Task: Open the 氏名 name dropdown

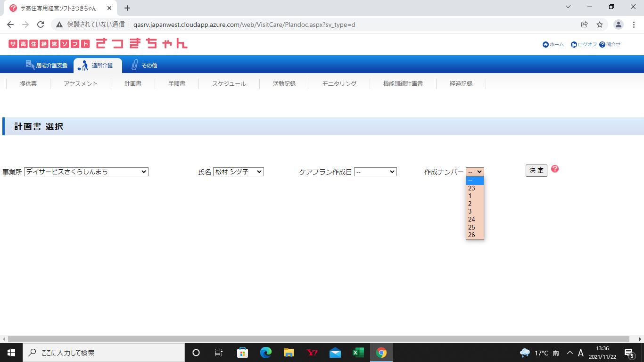Action: tap(239, 172)
